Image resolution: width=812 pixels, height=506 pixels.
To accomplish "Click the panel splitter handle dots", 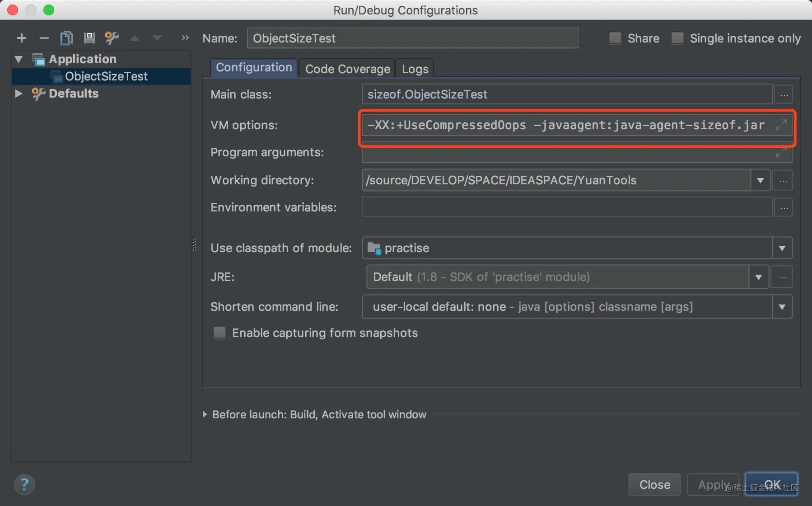I will coord(195,245).
